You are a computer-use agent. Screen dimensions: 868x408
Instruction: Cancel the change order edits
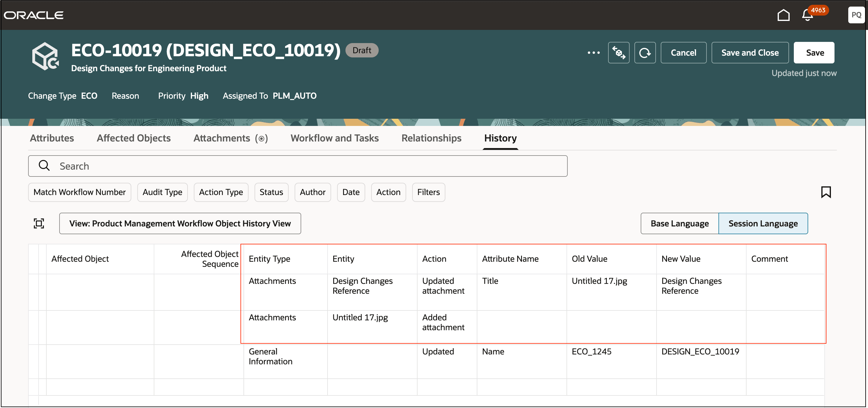[683, 53]
